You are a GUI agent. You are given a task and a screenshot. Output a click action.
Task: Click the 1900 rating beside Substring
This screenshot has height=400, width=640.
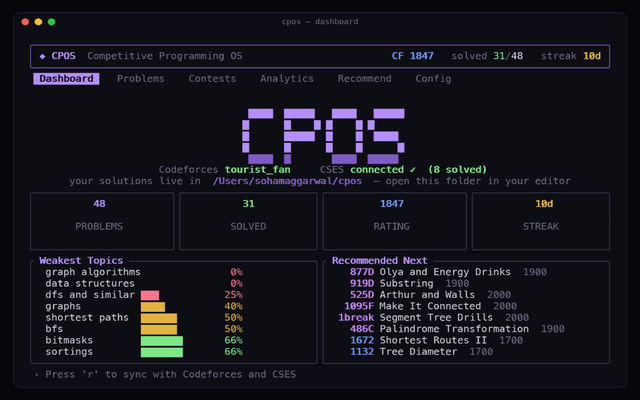click(457, 283)
